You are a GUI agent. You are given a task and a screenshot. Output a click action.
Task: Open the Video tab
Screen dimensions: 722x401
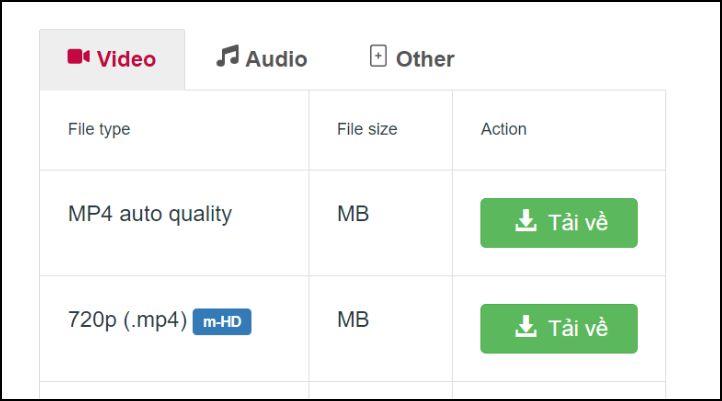tap(112, 59)
